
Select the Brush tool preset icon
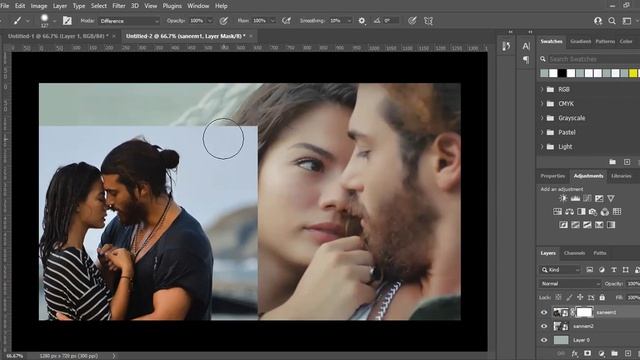pyautogui.click(x=17, y=20)
